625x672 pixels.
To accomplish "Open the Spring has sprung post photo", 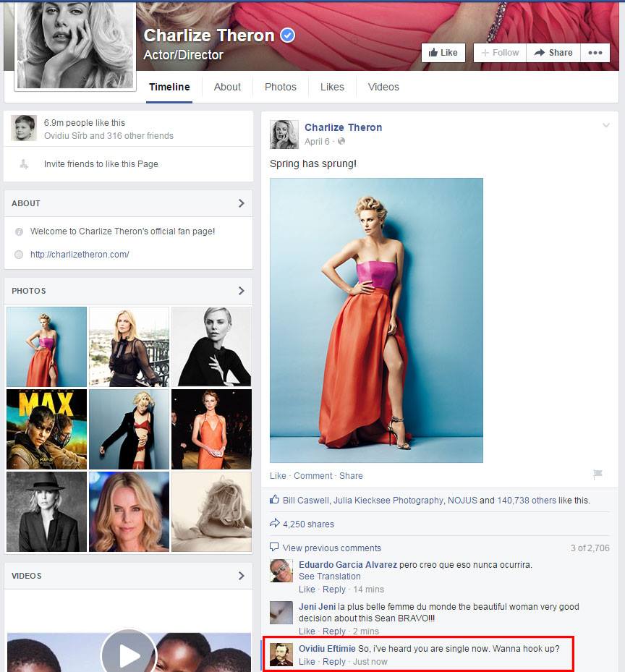I will 376,320.
